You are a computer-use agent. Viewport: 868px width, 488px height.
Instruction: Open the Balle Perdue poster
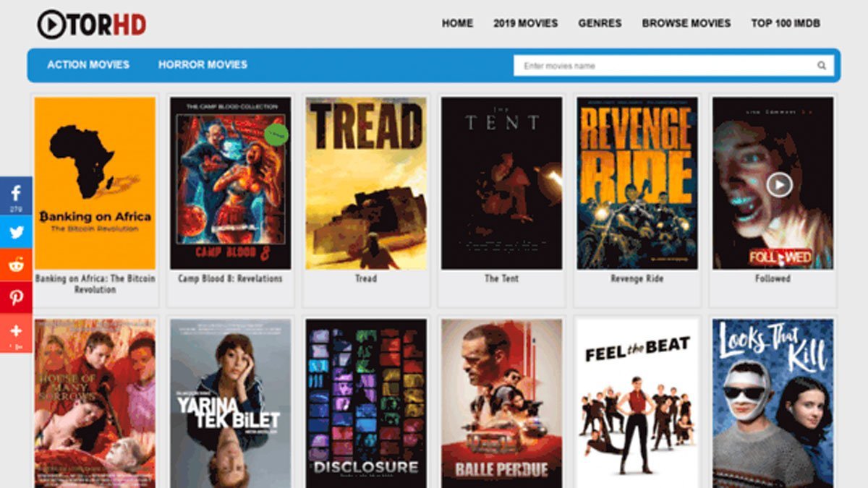click(501, 403)
